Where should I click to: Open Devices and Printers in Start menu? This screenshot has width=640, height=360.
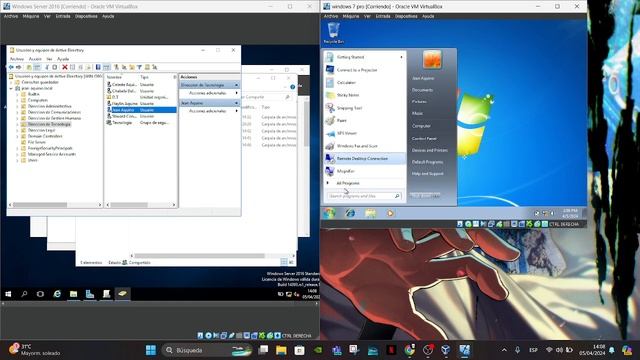pyautogui.click(x=429, y=150)
